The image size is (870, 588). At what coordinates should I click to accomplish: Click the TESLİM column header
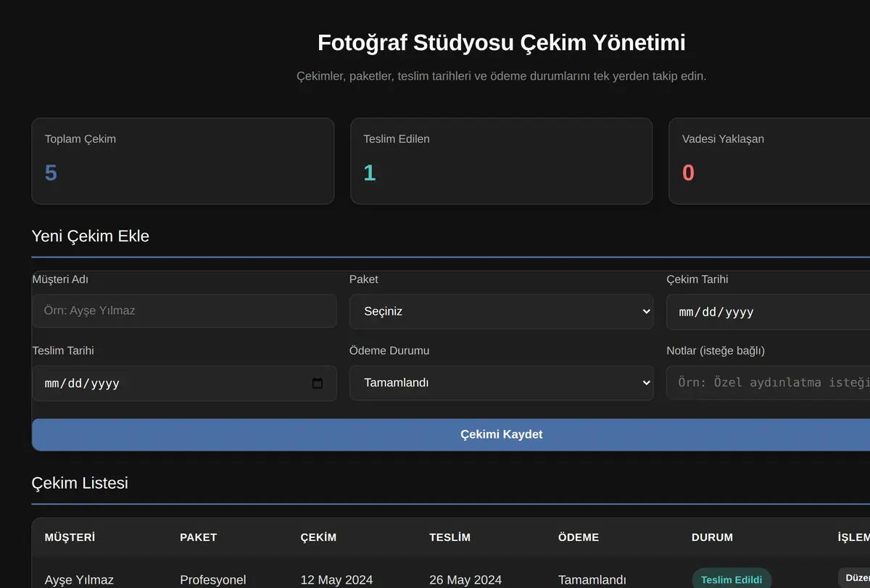[449, 537]
